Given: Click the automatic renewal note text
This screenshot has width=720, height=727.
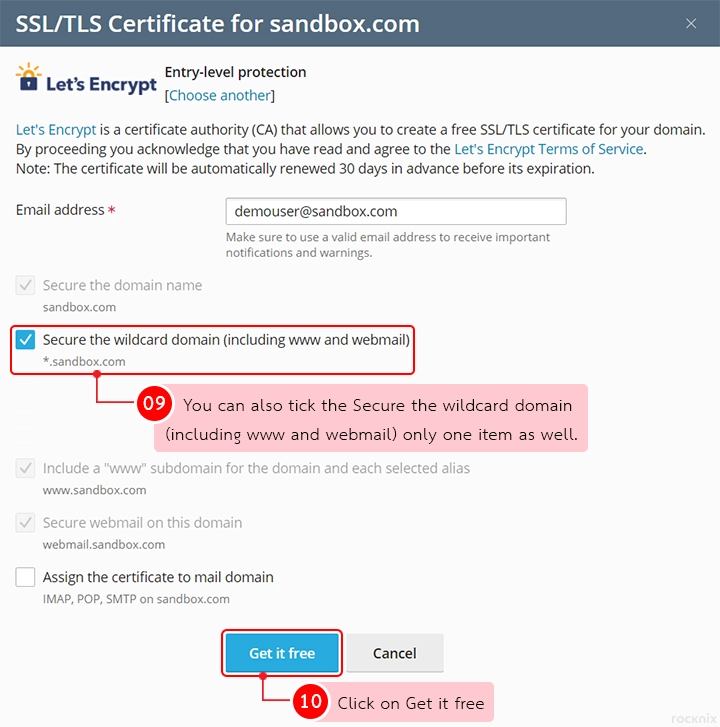Looking at the screenshot, I should pyautogui.click(x=305, y=169).
